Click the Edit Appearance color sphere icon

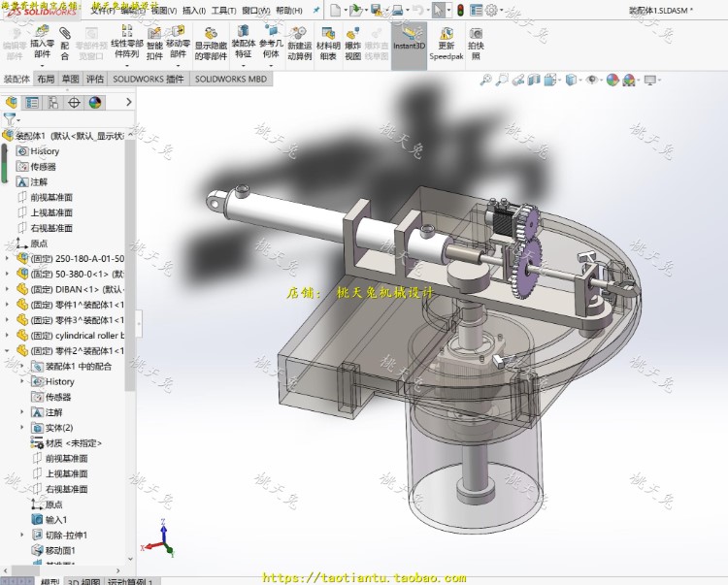click(x=612, y=80)
